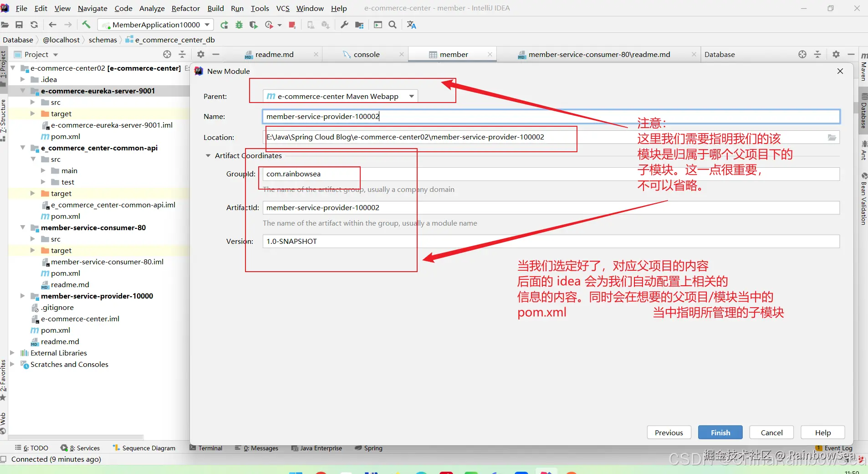Screen dimensions: 868x474
Task: Browse for module location folder icon
Action: point(832,137)
